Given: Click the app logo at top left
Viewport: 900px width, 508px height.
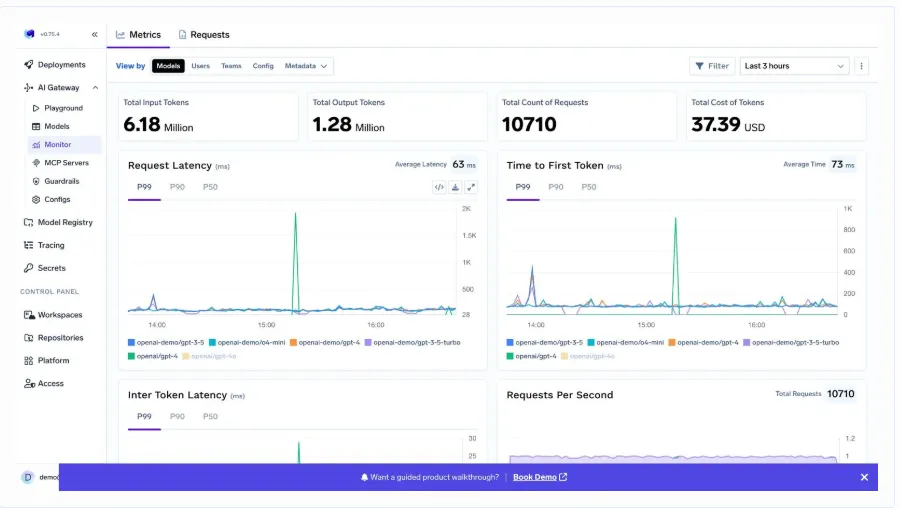Looking at the screenshot, I should 29,34.
